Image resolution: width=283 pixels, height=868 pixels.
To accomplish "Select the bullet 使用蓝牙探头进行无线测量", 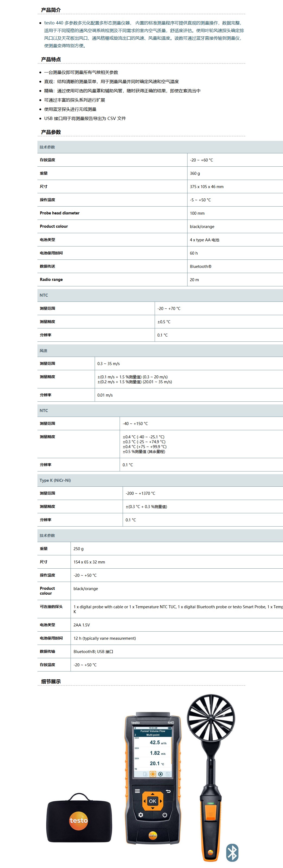I will [70, 109].
